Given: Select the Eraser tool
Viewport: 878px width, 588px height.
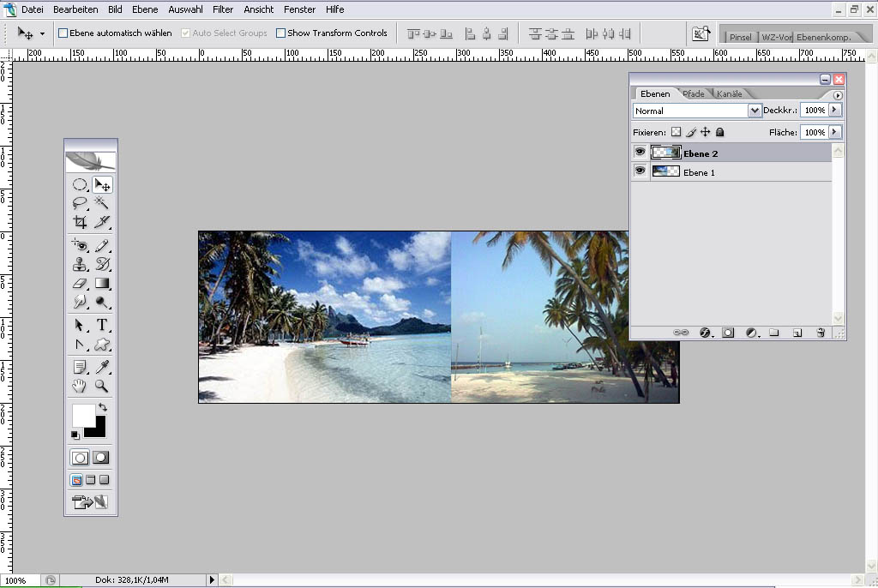Looking at the screenshot, I should coord(80,284).
